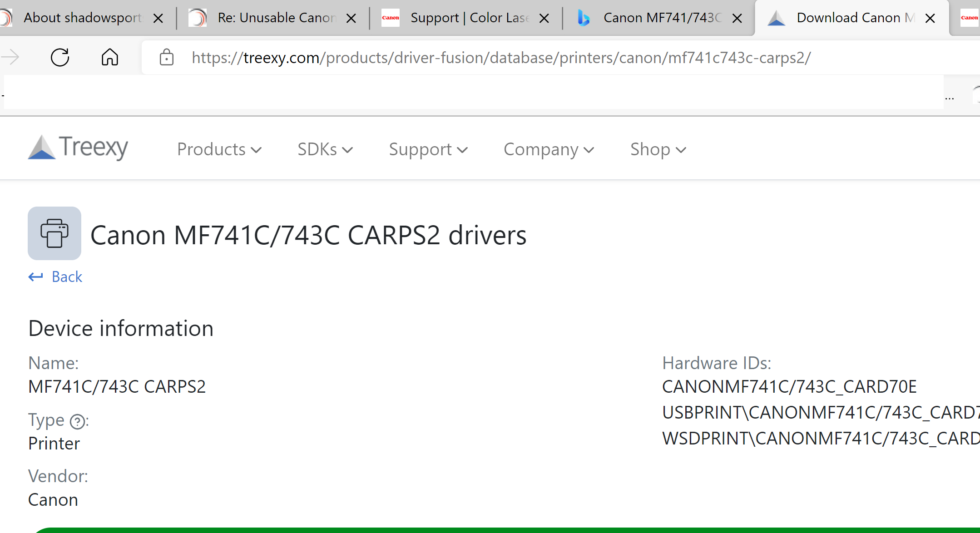
Task: Click the Back link
Action: [x=67, y=276]
